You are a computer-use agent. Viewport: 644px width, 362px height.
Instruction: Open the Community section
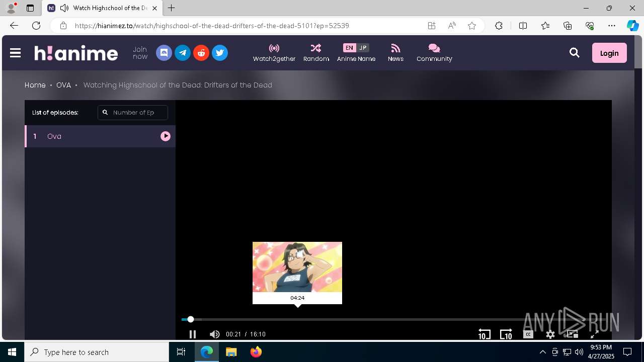(434, 53)
